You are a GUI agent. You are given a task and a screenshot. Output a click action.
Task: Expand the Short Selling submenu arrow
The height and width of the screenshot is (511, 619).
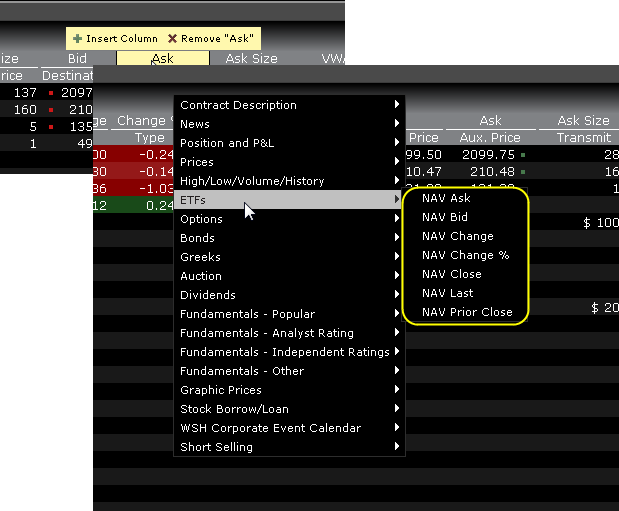point(397,447)
